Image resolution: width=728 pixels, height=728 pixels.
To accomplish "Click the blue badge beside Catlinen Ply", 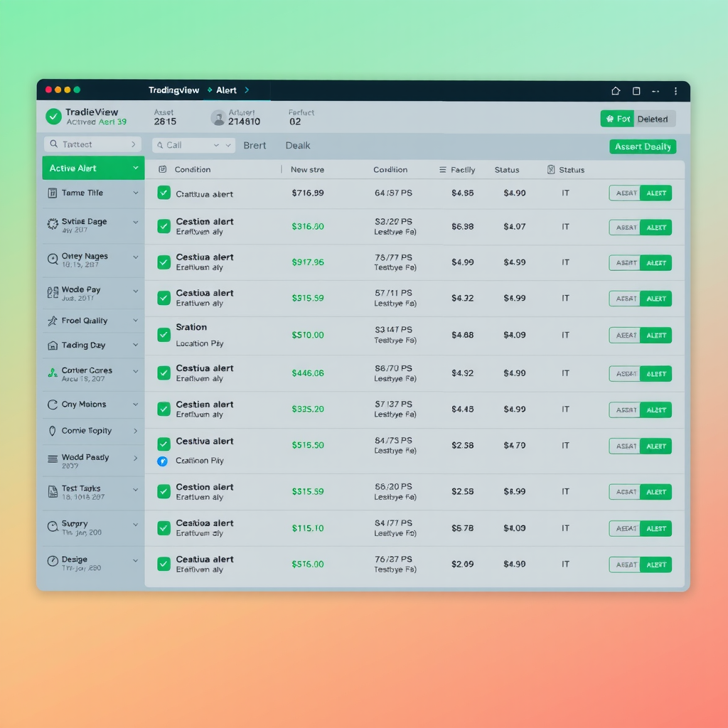I will point(161,461).
